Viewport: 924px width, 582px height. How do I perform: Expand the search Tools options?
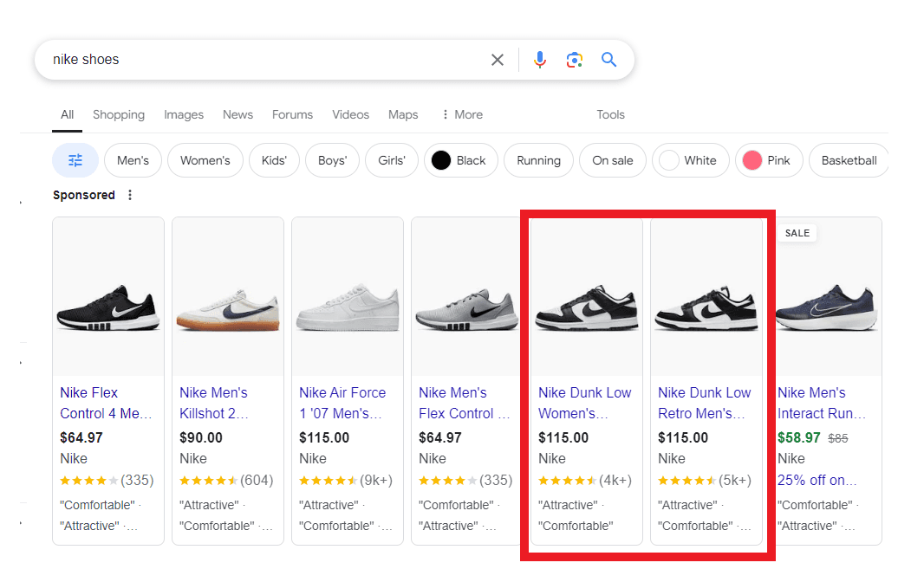(x=610, y=114)
